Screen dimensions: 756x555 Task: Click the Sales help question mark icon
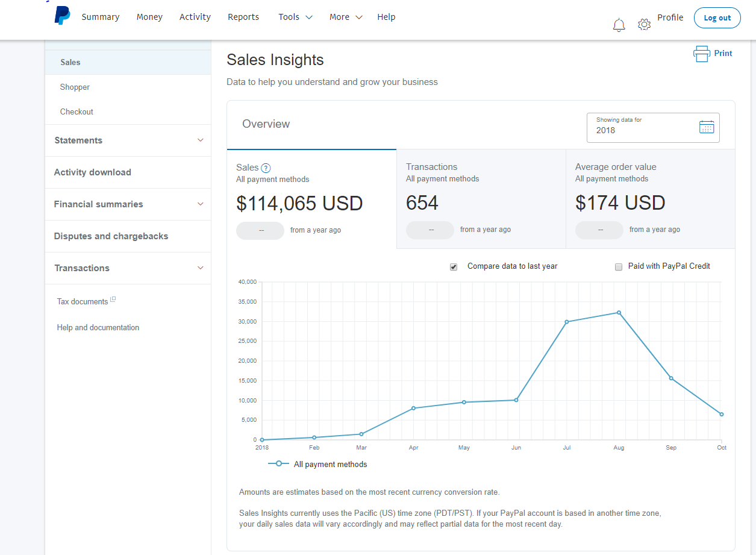pos(266,168)
